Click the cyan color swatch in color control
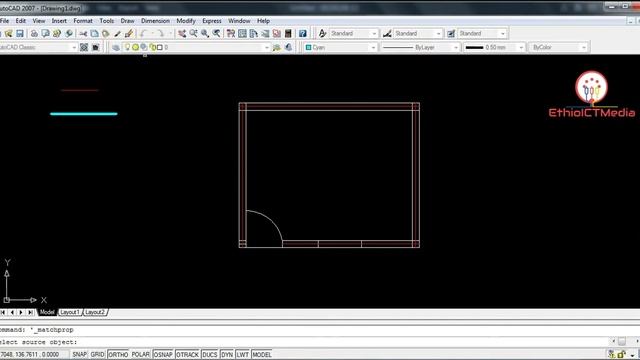The image size is (640, 360). 309,47
